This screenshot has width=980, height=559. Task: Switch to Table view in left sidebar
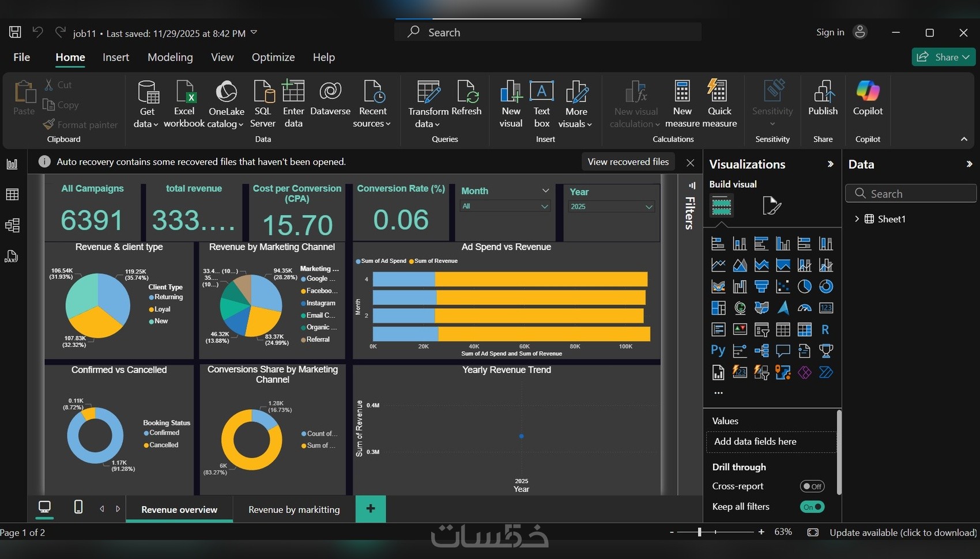12,195
